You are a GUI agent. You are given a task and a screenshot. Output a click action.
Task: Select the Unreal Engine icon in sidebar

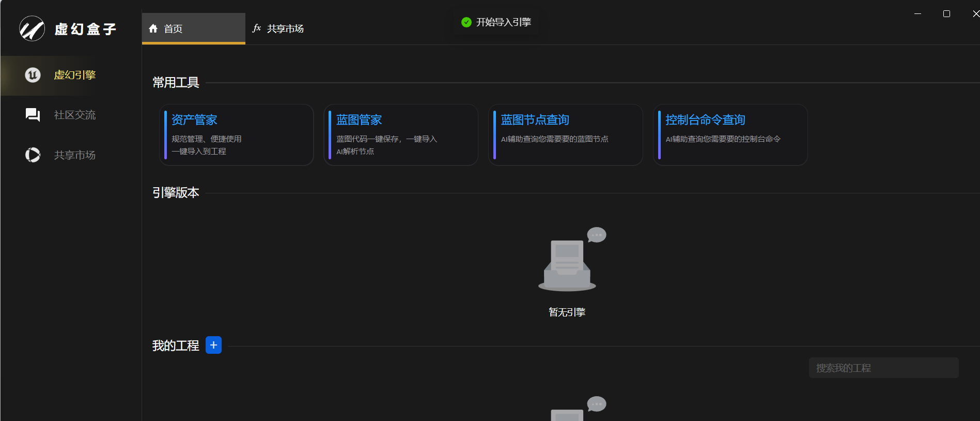(33, 75)
